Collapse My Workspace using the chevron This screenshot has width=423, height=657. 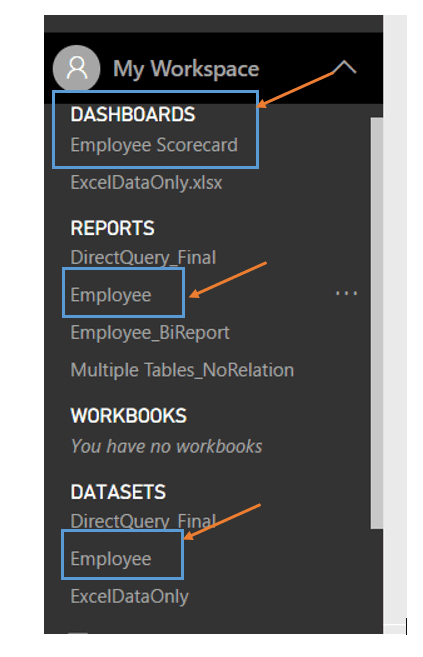click(x=344, y=67)
